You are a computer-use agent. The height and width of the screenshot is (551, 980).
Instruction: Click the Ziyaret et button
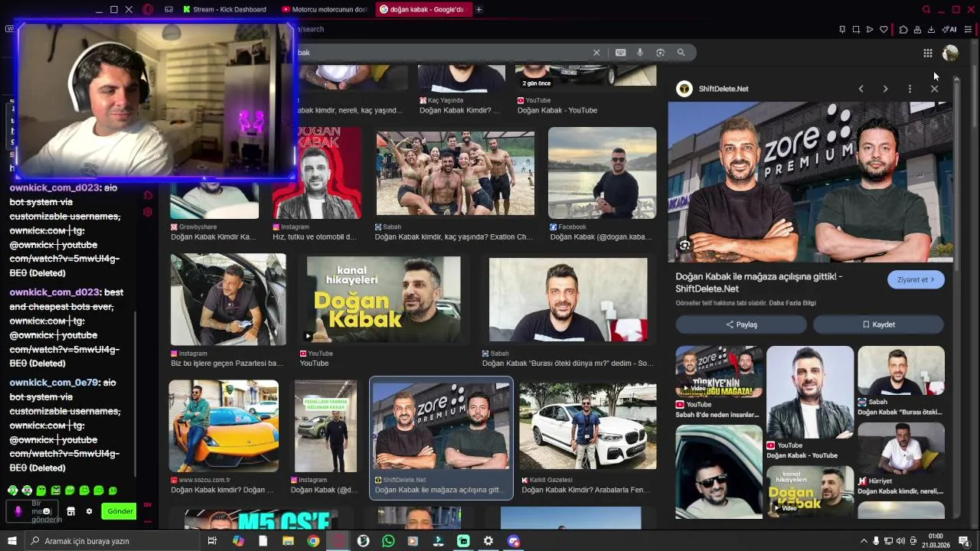coord(916,280)
